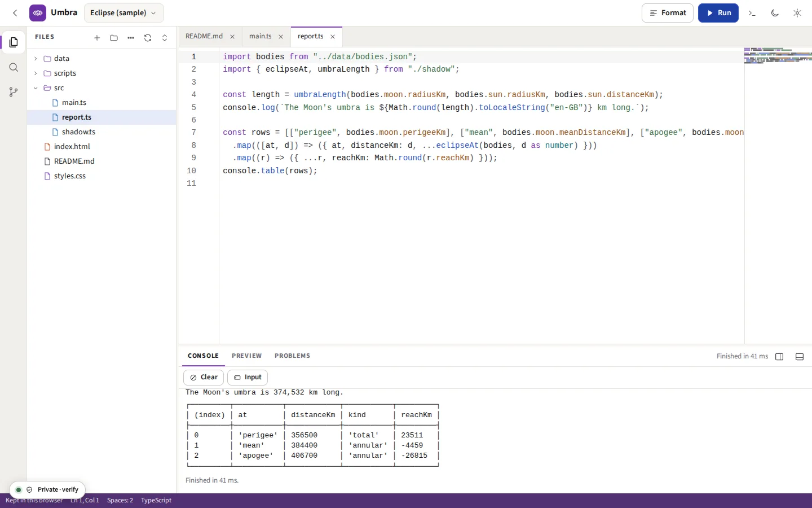812x508 pixels.
Task: Click the 384400 distanceKm cell
Action: (x=304, y=445)
